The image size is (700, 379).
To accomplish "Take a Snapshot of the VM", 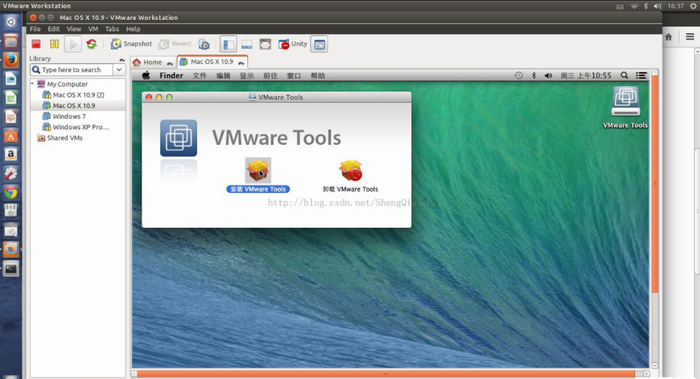I will 131,44.
